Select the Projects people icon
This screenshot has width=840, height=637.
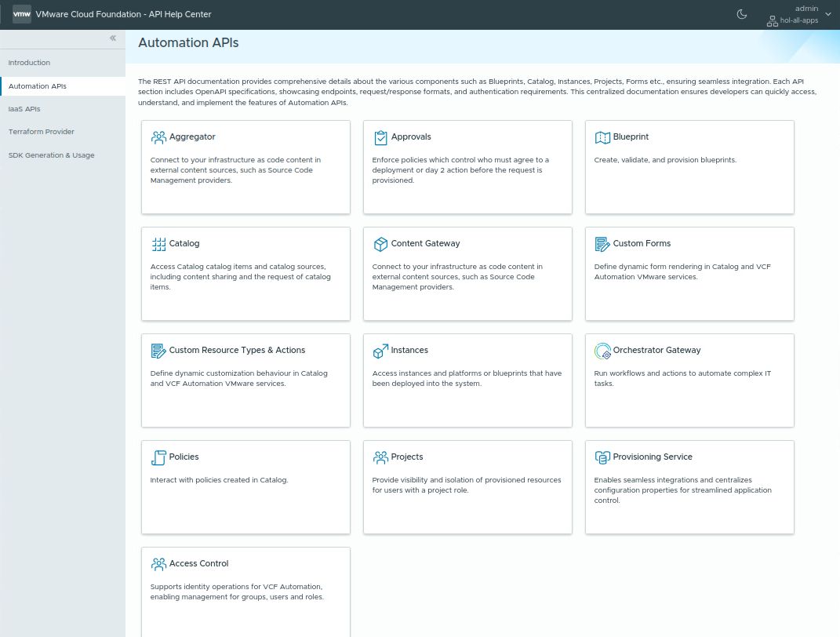(x=380, y=457)
